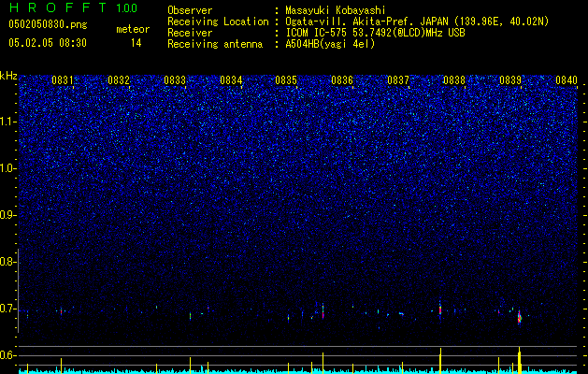Screen dimensions: 588x374
Task: Click the red meteor echo just before 0838
Action: coord(440,309)
